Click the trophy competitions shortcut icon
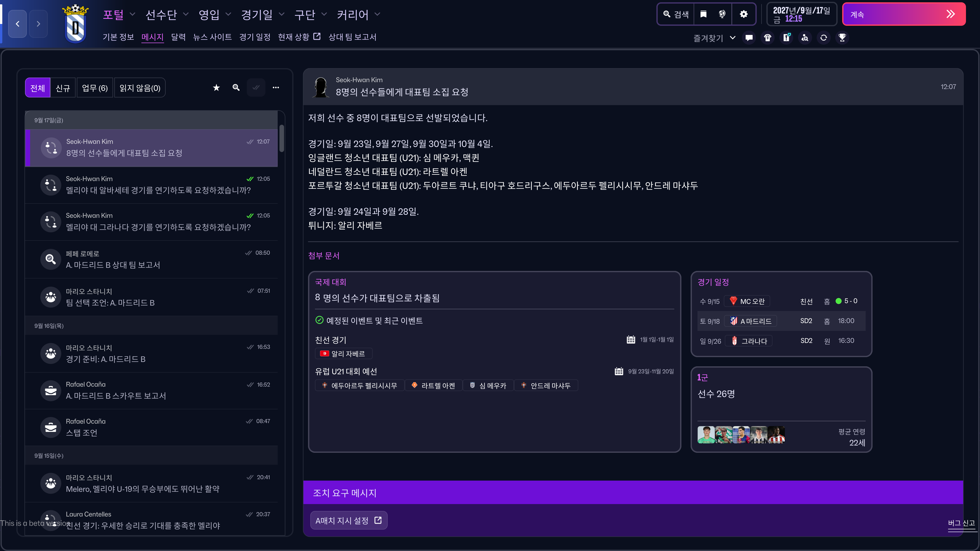This screenshot has height=551, width=980. [842, 38]
